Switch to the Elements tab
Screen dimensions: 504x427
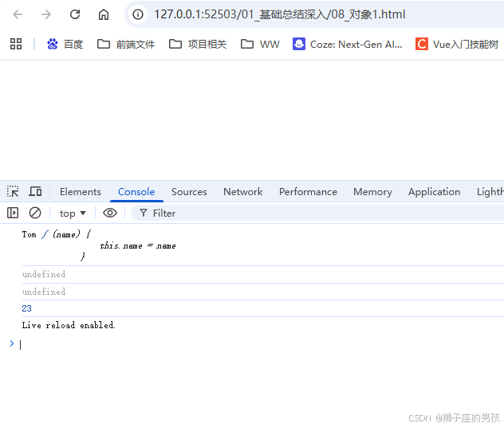[81, 192]
